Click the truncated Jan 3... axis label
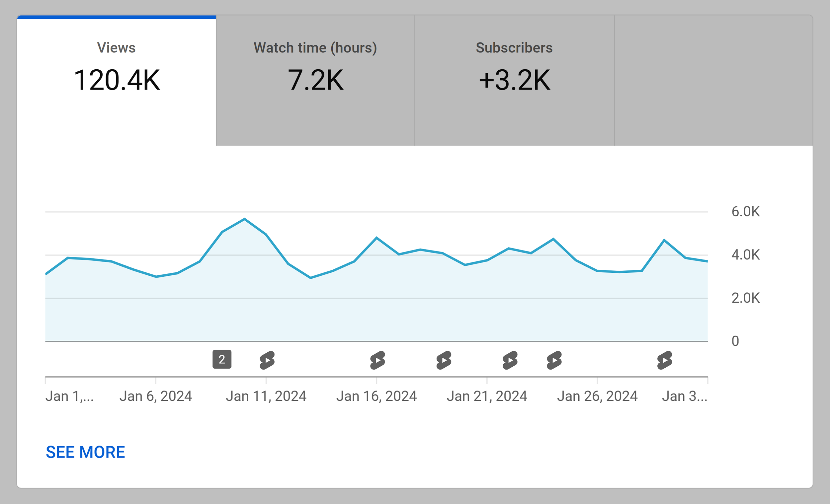 click(x=685, y=396)
